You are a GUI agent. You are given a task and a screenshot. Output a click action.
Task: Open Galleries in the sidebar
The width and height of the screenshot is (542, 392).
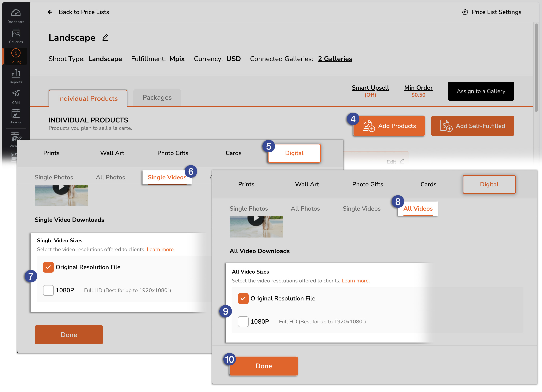pyautogui.click(x=16, y=33)
